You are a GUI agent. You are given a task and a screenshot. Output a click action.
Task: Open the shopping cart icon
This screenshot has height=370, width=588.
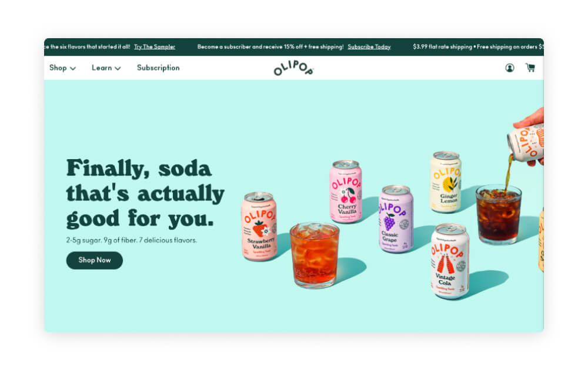click(x=530, y=68)
